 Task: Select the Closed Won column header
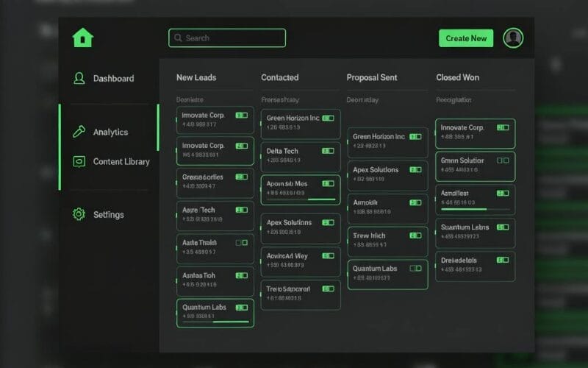(x=457, y=77)
